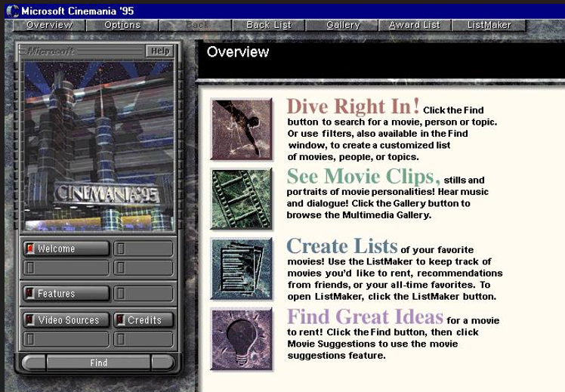565x392 pixels.
Task: Open the Overview menu button
Action: (49, 25)
